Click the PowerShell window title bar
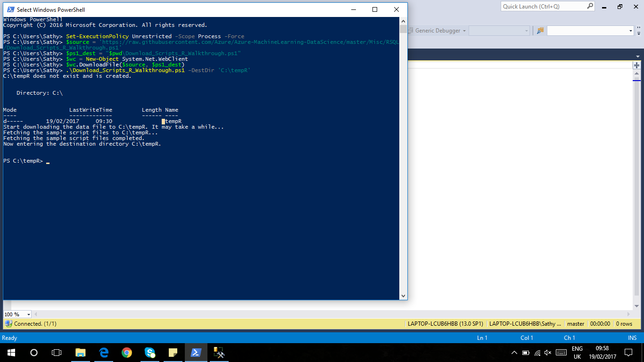This screenshot has width=644, height=362. coord(189,9)
